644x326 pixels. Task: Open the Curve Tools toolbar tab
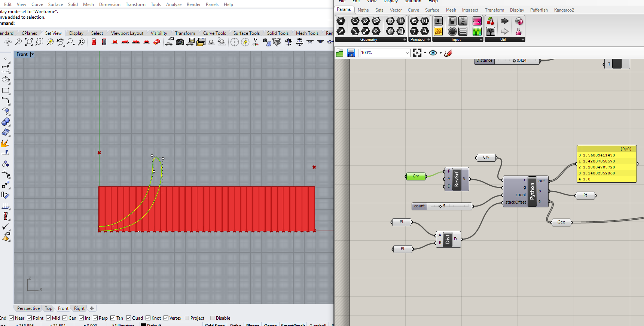pos(214,33)
